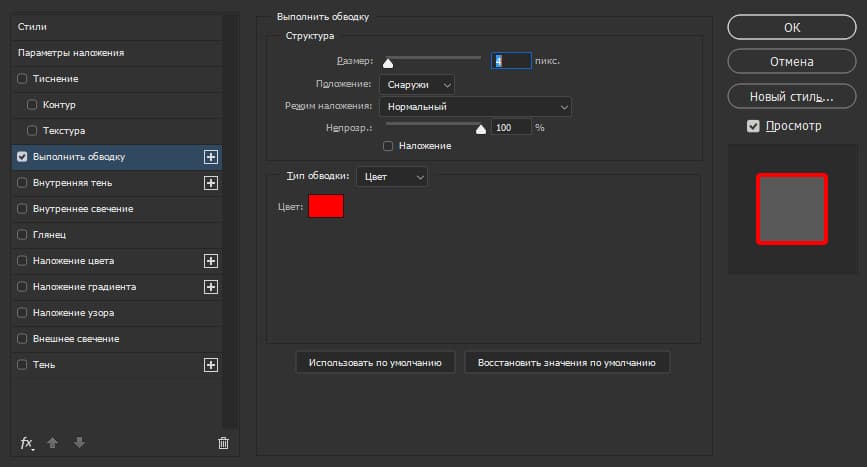867x467 pixels.
Task: Open the Тип обводки dropdown set to Цвет
Action: [392, 177]
